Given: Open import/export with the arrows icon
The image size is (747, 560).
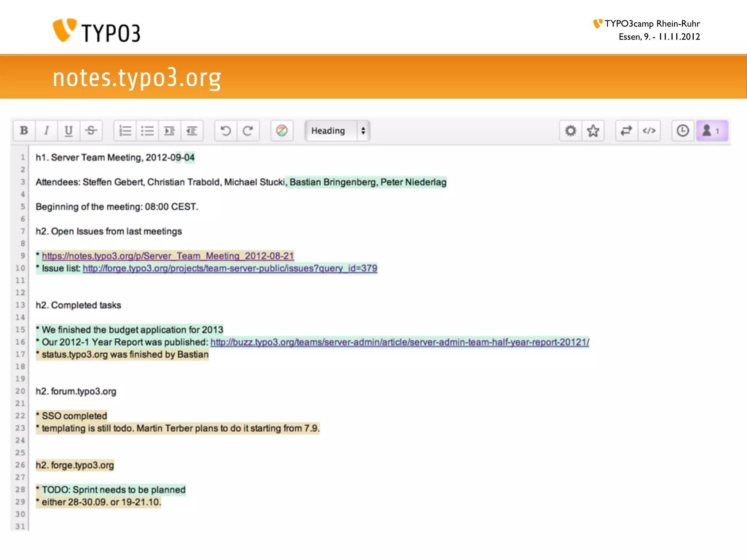Looking at the screenshot, I should (x=626, y=131).
